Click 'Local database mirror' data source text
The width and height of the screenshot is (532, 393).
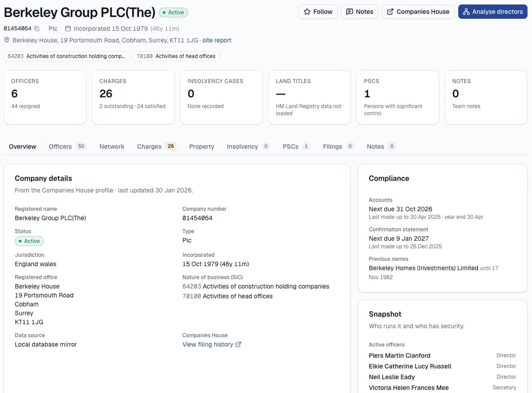(x=46, y=345)
